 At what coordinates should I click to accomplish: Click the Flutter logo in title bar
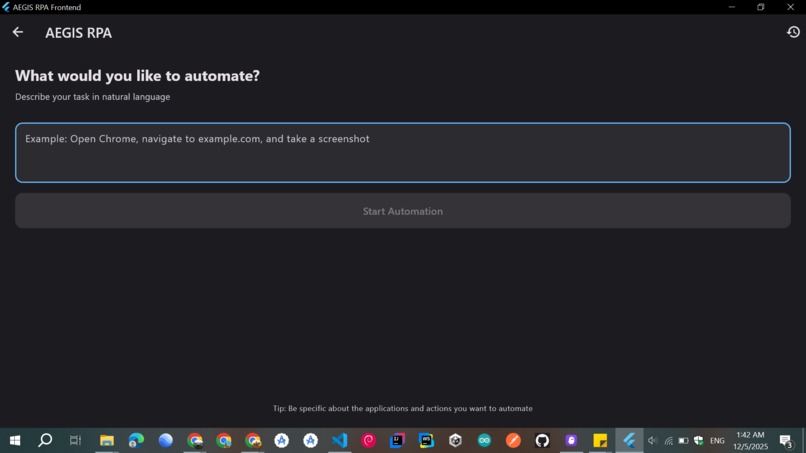click(6, 7)
